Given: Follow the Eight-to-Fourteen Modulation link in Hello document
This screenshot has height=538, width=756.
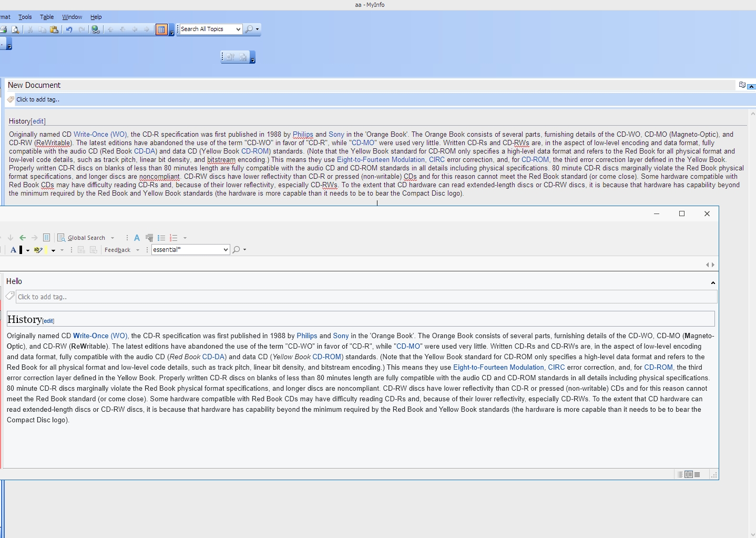Looking at the screenshot, I should 498,367.
